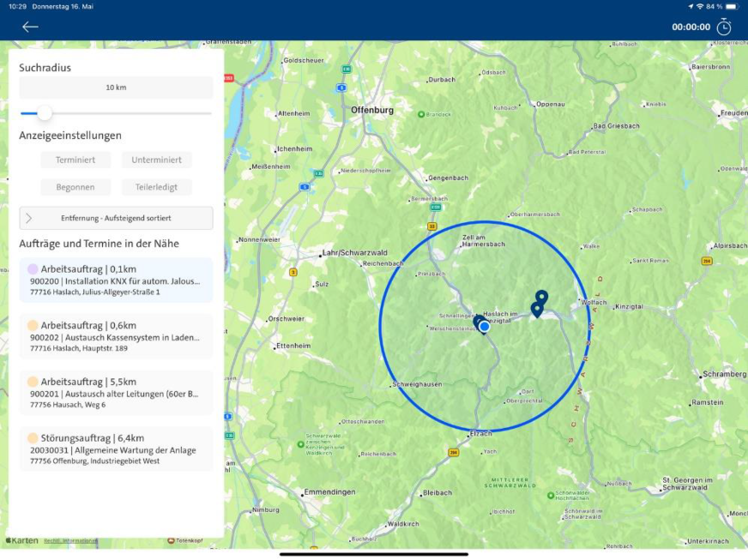Image resolution: width=748 pixels, height=560 pixels.
Task: Enable the Unterminiert filter
Action: (x=156, y=160)
